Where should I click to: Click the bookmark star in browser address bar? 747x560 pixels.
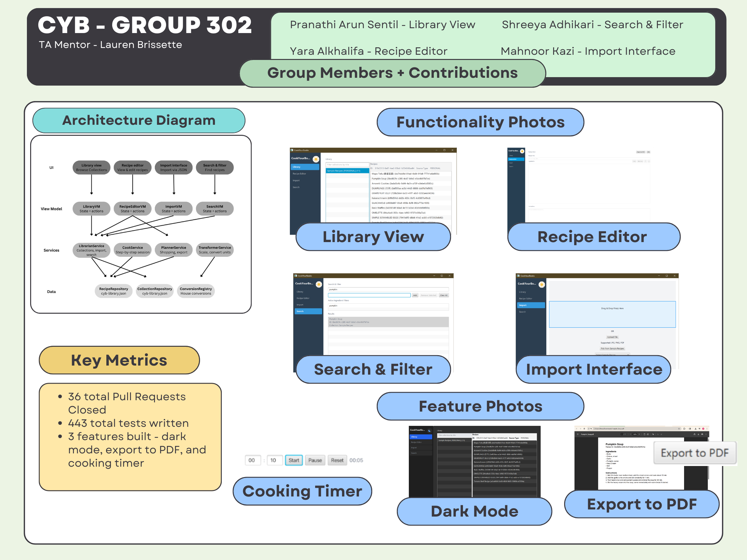point(679,429)
